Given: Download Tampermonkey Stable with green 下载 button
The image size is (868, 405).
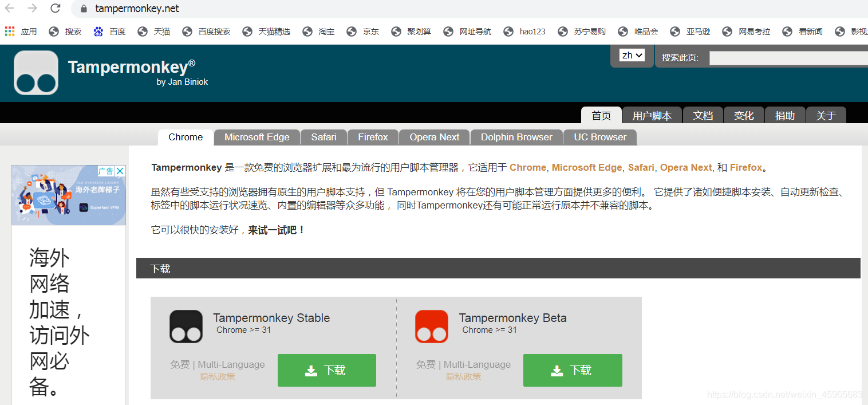Looking at the screenshot, I should [x=327, y=370].
